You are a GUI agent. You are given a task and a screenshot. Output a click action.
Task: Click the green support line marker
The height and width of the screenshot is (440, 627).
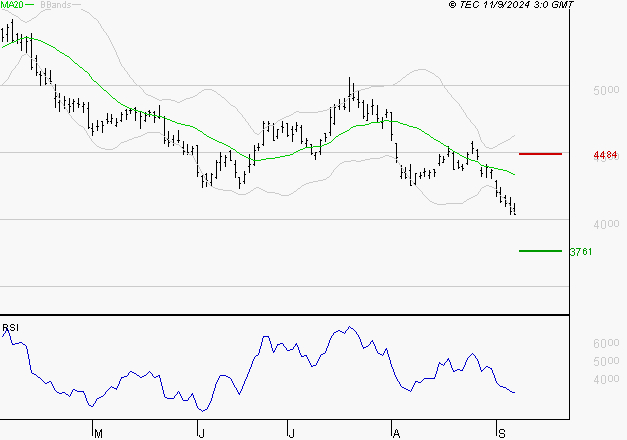point(540,251)
